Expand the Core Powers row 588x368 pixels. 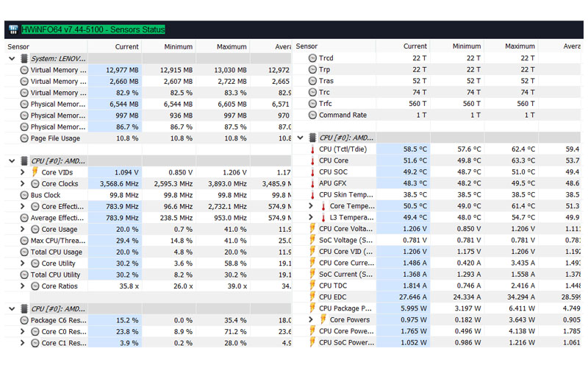click(311, 319)
